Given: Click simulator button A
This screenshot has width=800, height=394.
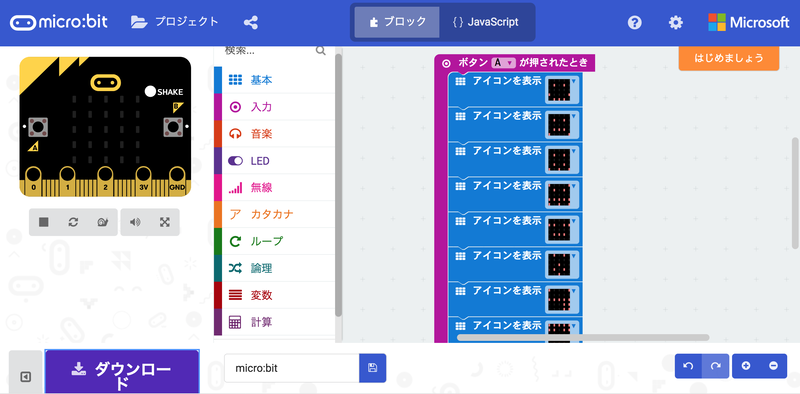Looking at the screenshot, I should click(x=38, y=127).
